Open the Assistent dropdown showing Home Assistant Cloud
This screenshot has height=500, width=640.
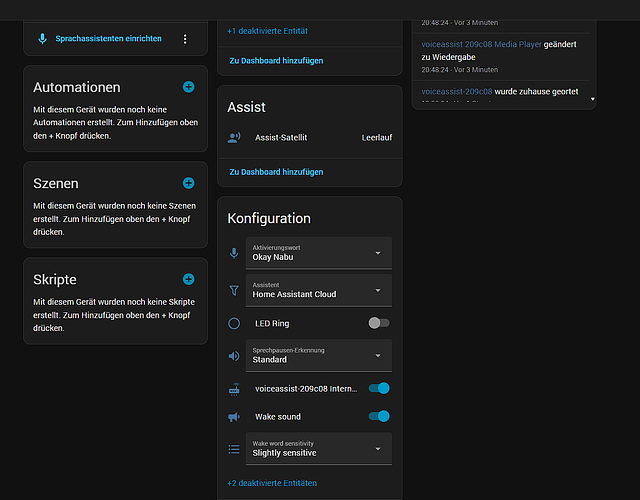pyautogui.click(x=319, y=290)
